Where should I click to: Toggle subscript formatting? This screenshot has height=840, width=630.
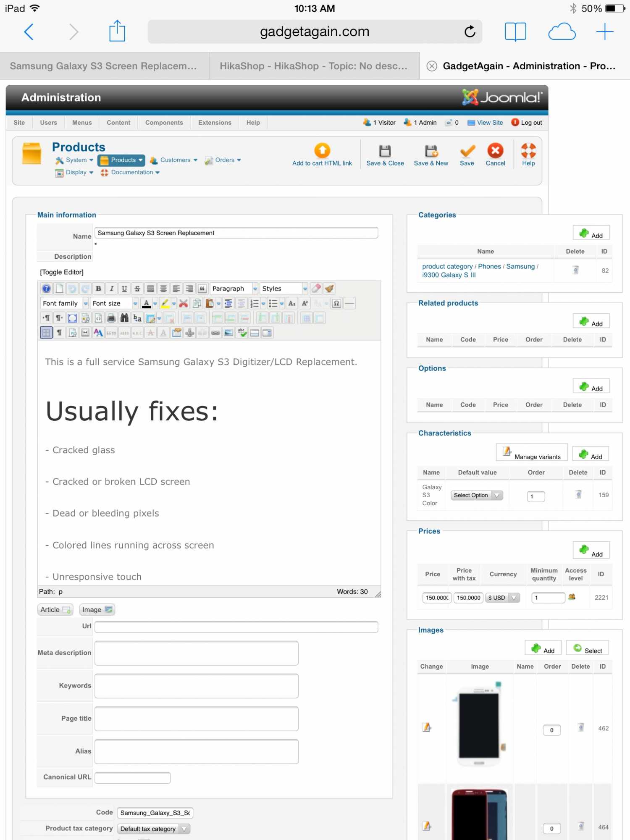click(292, 303)
